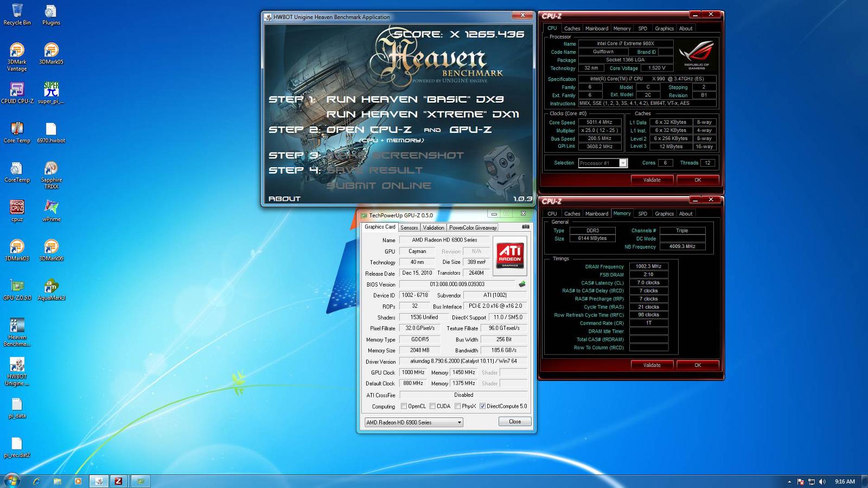Open Sensors tab in GPU-Z
868x488 pixels.
point(409,227)
